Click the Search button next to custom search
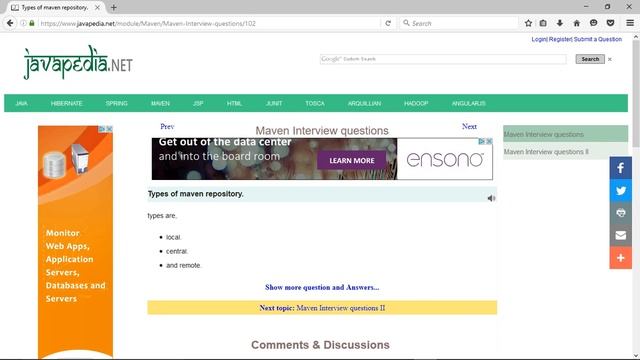This screenshot has height=360, width=640. (590, 59)
